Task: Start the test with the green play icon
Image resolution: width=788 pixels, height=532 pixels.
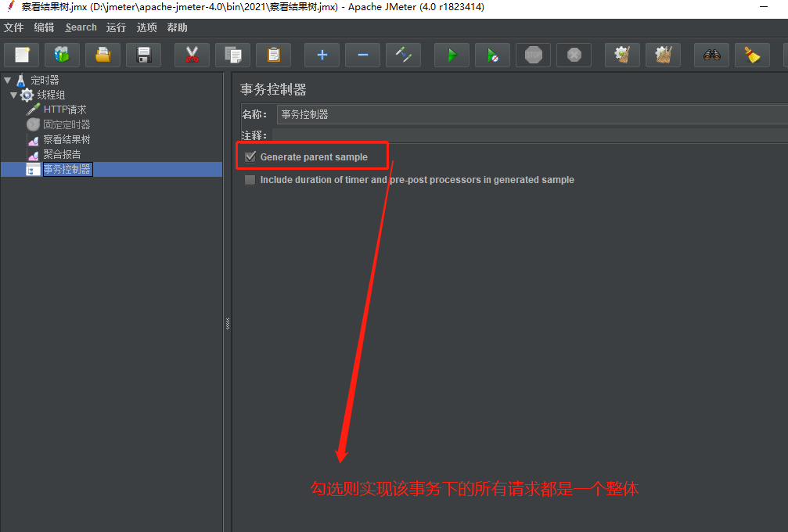Action: pos(452,55)
